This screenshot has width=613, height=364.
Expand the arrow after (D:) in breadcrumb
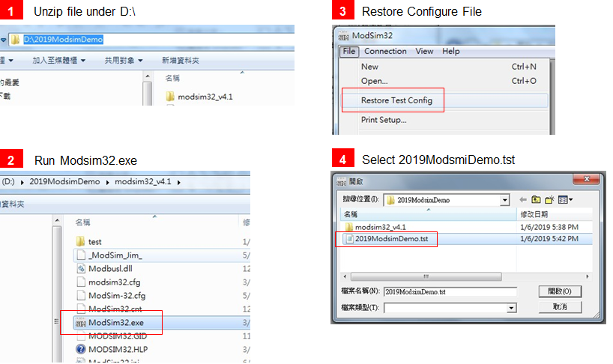[x=22, y=183]
